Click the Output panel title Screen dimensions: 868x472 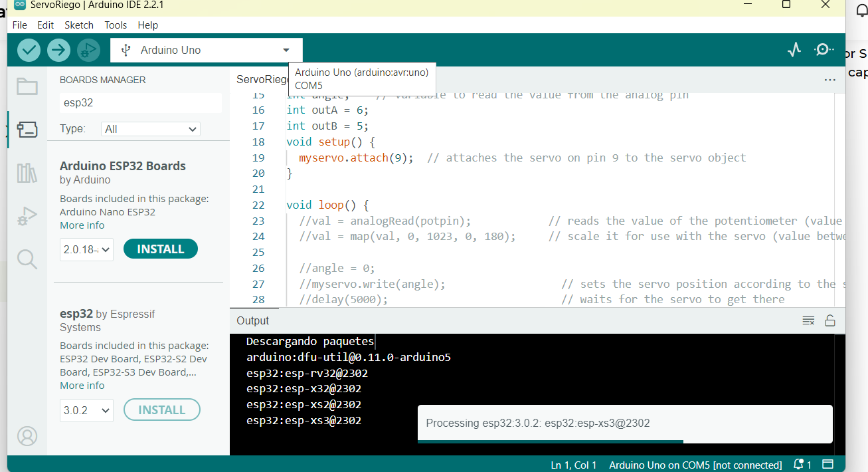pyautogui.click(x=253, y=320)
